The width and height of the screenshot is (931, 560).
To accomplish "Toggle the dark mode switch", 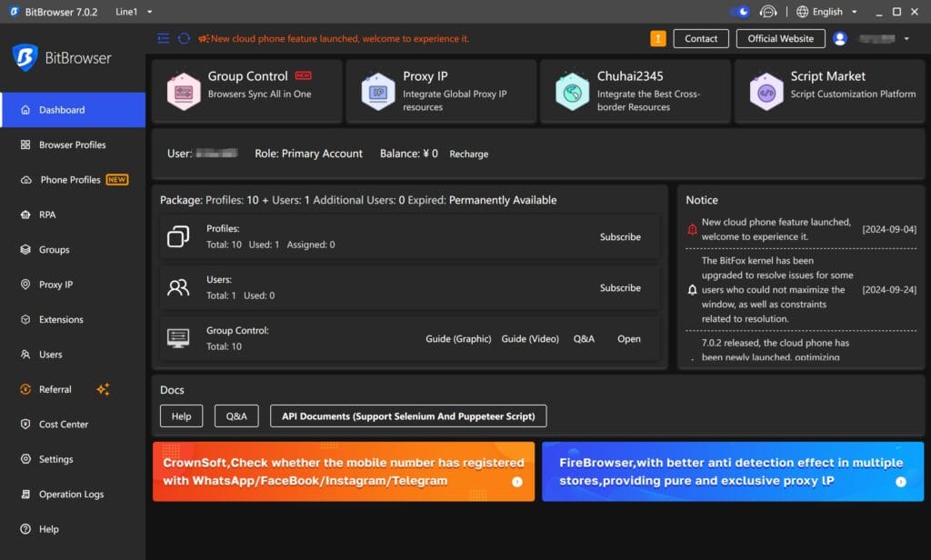I will (x=740, y=12).
